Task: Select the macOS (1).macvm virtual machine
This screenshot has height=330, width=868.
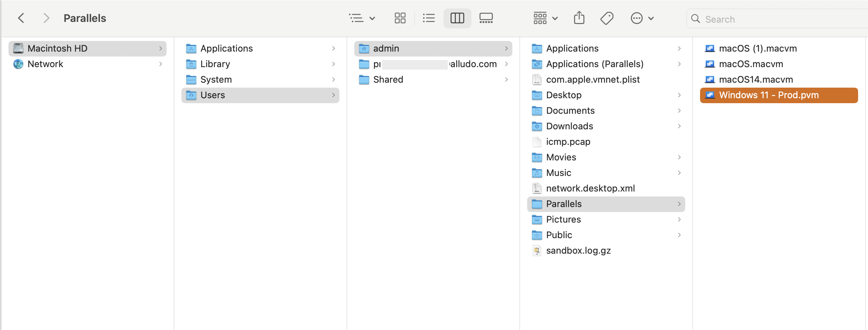Action: point(779,48)
